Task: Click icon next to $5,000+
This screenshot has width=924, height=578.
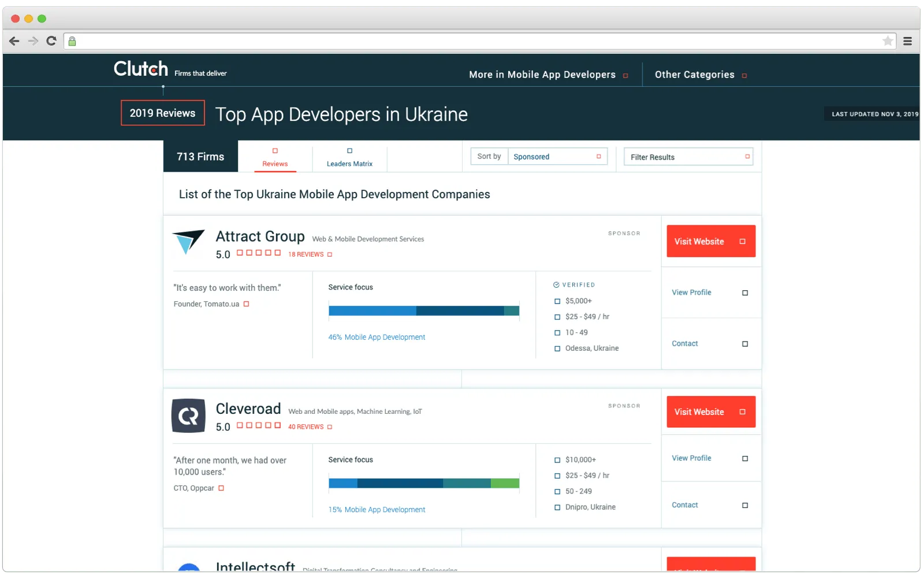Action: (557, 301)
